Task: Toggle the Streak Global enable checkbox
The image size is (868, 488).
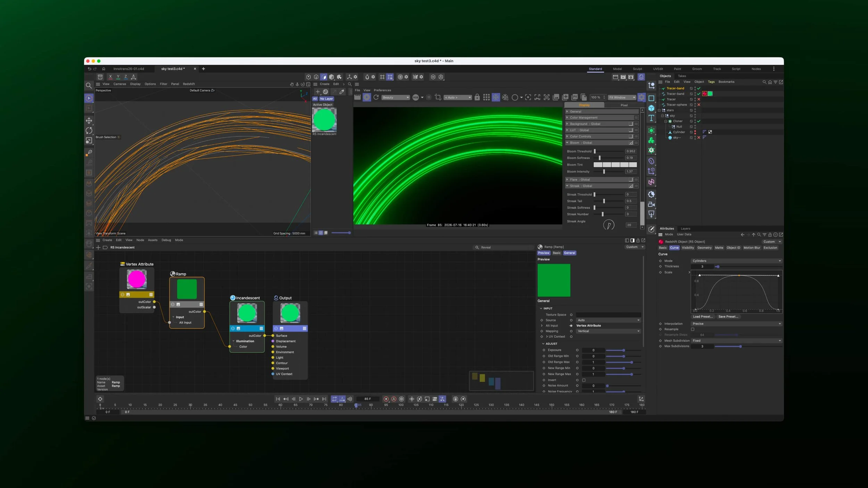Action: (x=631, y=186)
